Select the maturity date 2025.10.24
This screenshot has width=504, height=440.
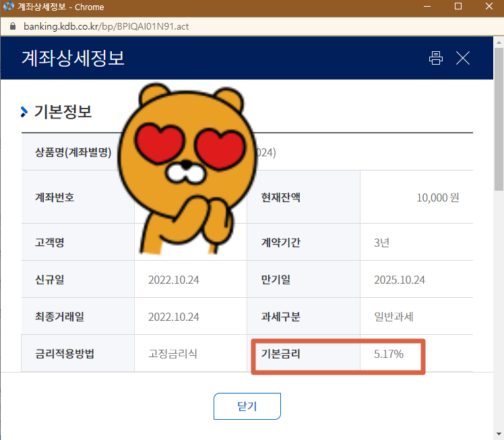coord(400,280)
